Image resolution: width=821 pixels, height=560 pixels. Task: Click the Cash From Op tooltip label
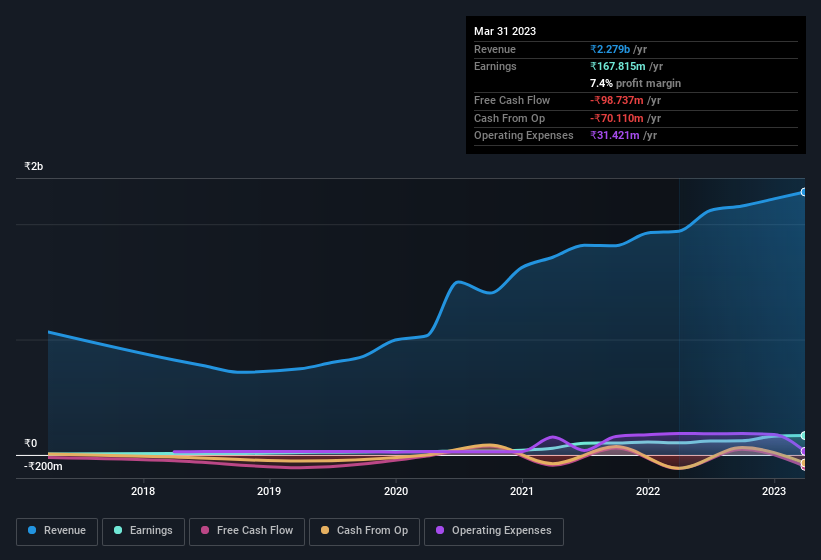pyautogui.click(x=509, y=118)
